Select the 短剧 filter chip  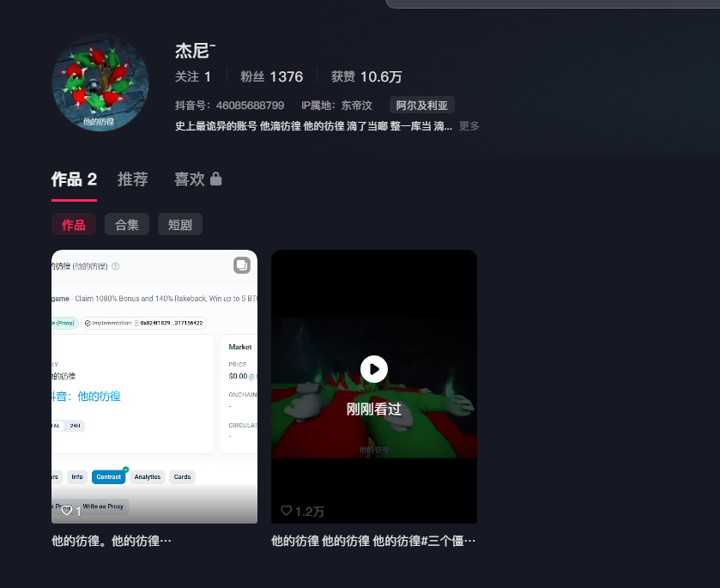click(180, 225)
